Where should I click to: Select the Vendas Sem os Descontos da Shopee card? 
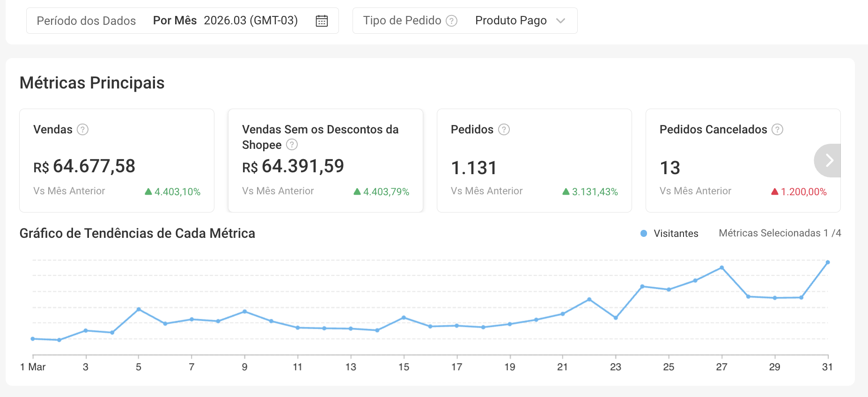click(325, 161)
